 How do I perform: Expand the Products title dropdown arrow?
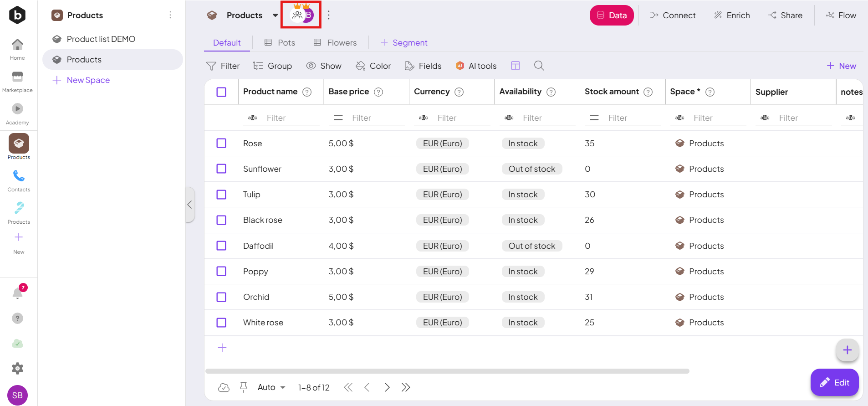(275, 15)
